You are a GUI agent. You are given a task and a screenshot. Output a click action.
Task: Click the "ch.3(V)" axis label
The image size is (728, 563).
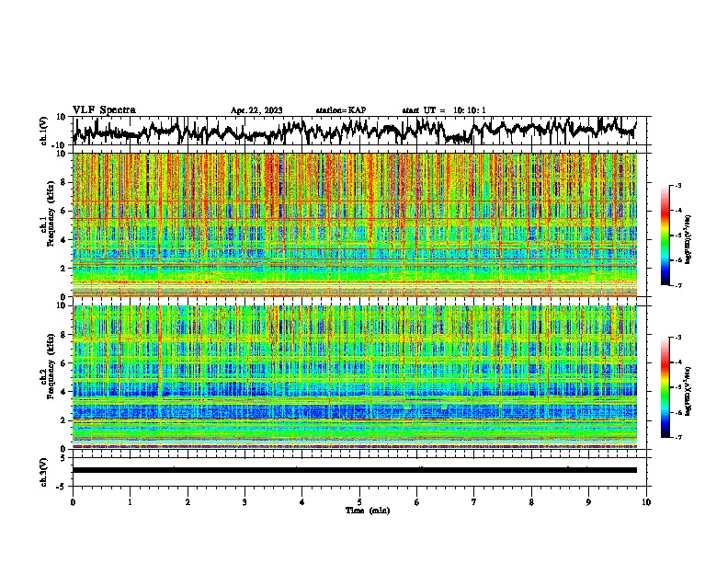44,472
